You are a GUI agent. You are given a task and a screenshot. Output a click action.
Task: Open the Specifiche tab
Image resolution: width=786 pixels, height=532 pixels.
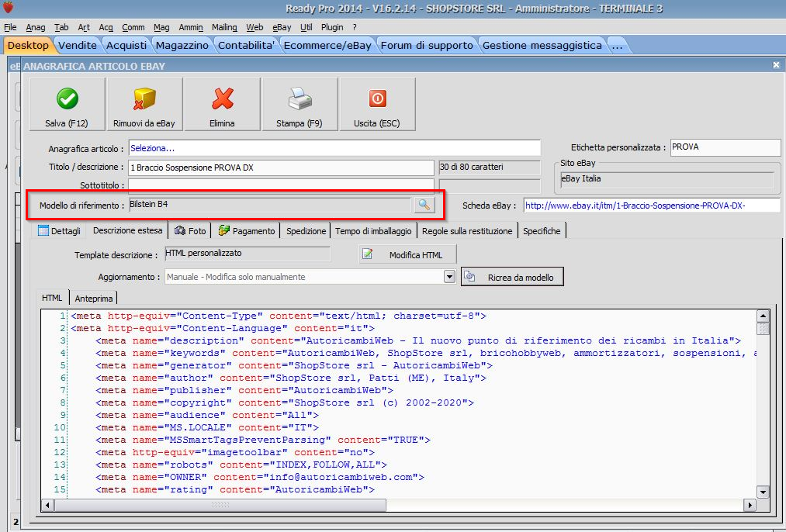pos(542,231)
